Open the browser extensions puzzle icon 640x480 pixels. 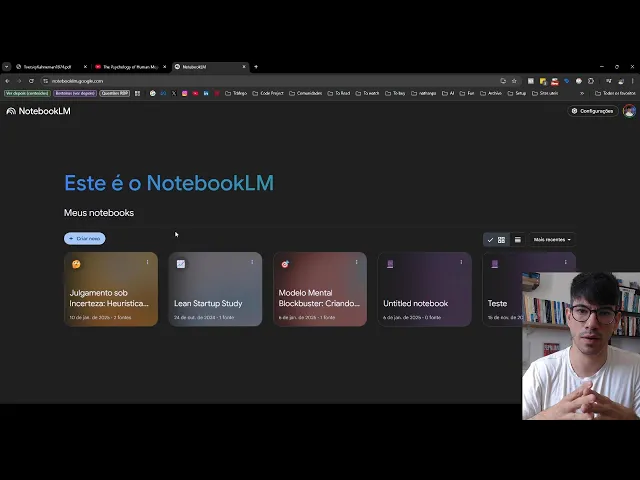pos(591,81)
